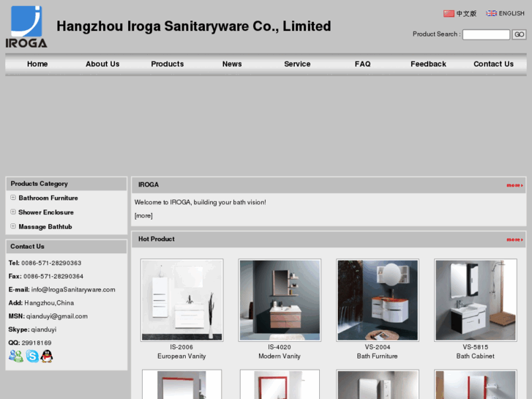The width and height of the screenshot is (532, 399).
Task: Click Modern Vanity product caption
Action: [280, 357]
